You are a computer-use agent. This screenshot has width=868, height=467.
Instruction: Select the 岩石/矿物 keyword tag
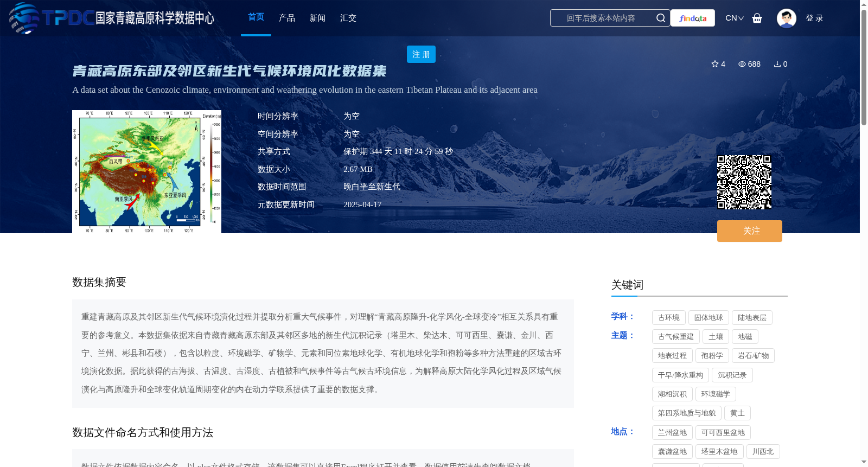click(753, 356)
